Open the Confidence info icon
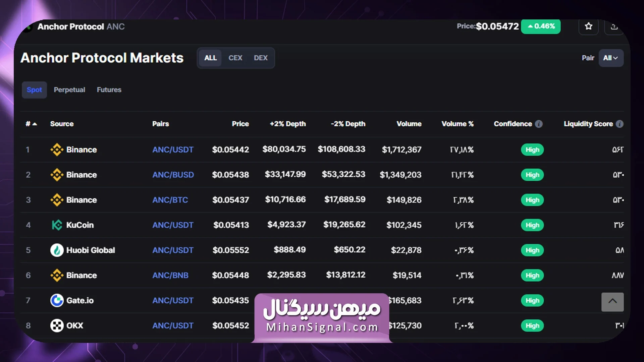The width and height of the screenshot is (644, 362). [539, 124]
